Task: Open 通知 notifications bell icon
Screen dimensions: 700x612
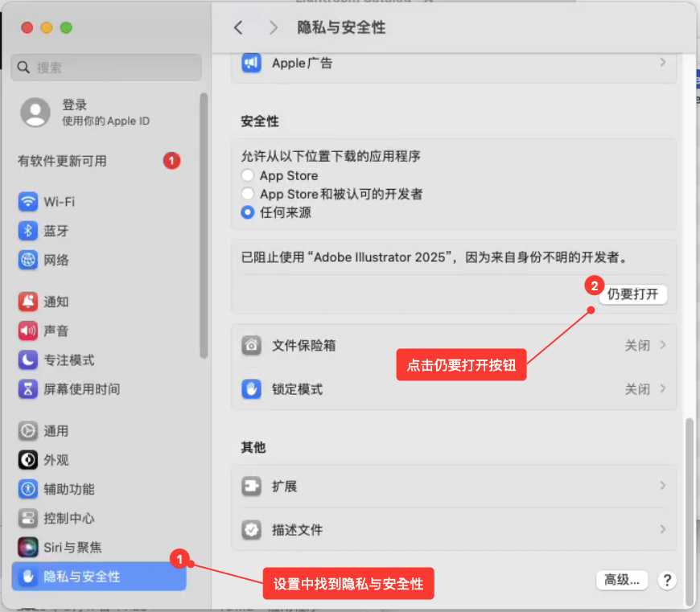Action: point(28,302)
